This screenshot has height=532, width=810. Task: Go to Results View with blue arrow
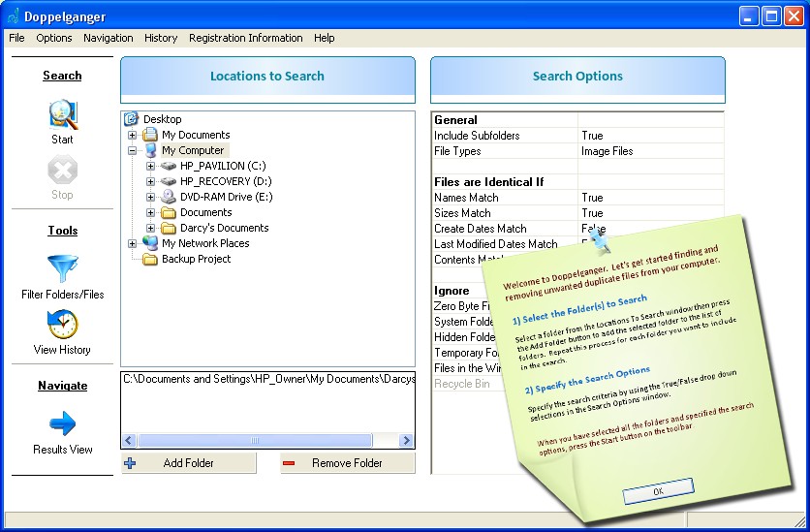63,423
